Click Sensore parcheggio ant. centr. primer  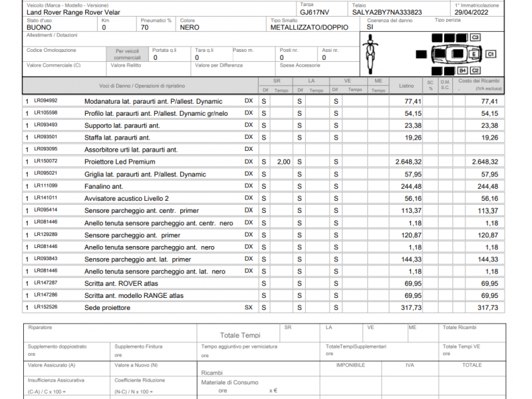142,211
